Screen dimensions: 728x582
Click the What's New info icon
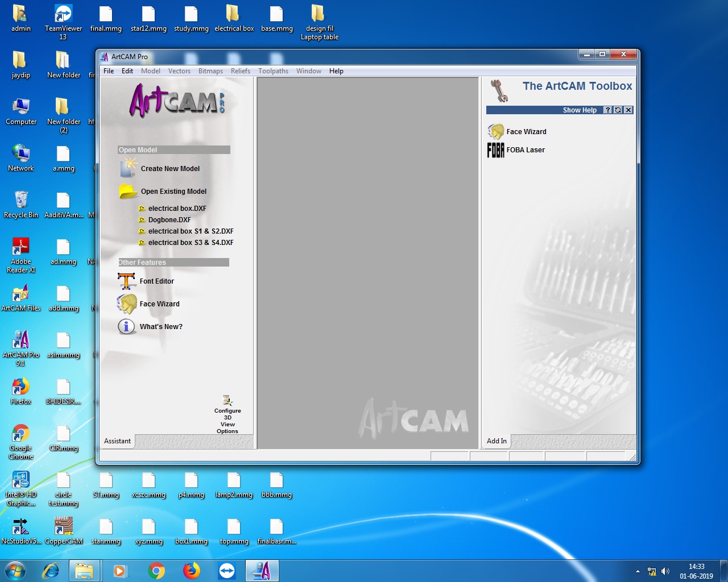tap(126, 326)
